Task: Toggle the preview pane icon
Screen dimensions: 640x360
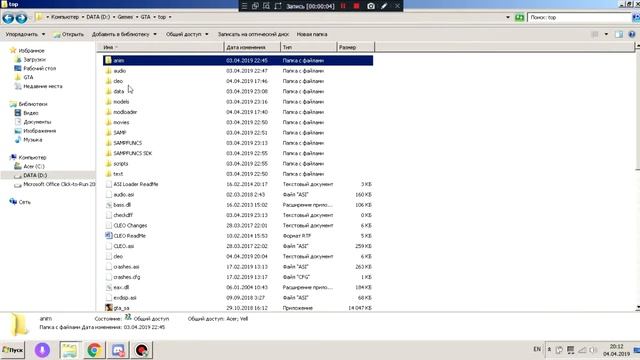Action: click(619, 34)
